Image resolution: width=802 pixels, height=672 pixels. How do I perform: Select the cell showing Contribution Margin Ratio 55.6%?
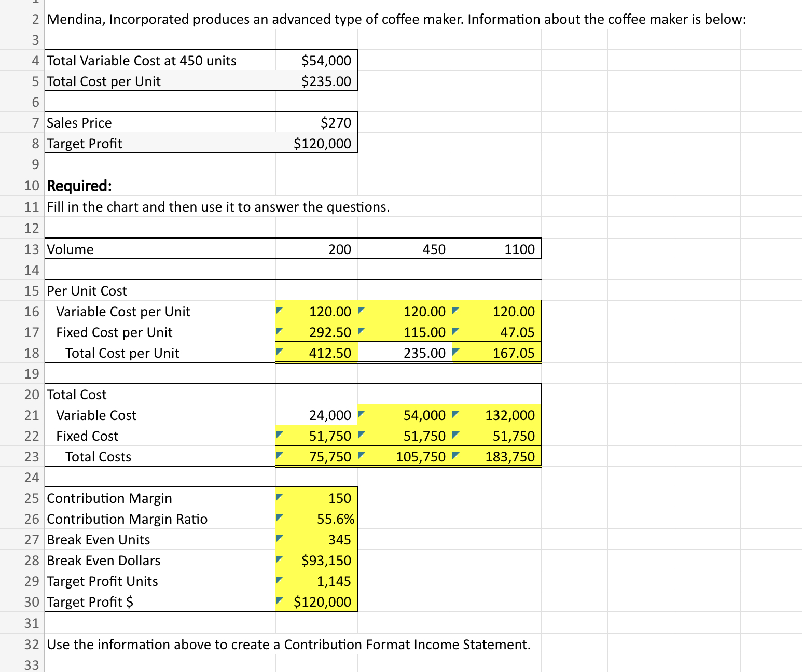[315, 519]
